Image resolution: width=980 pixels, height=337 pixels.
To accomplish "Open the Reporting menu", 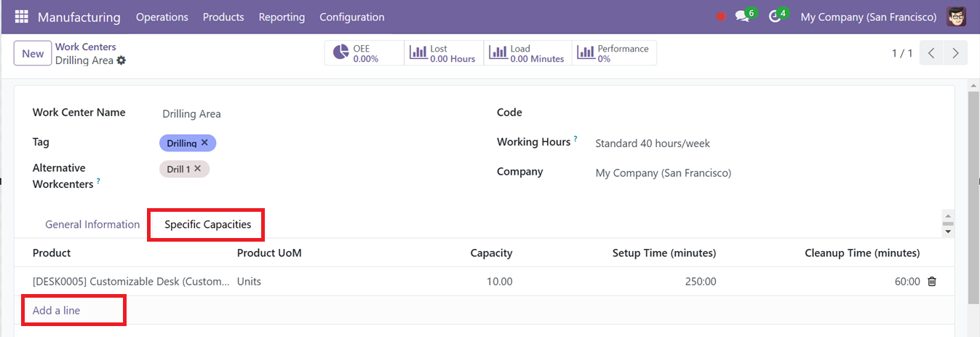I will 282,17.
